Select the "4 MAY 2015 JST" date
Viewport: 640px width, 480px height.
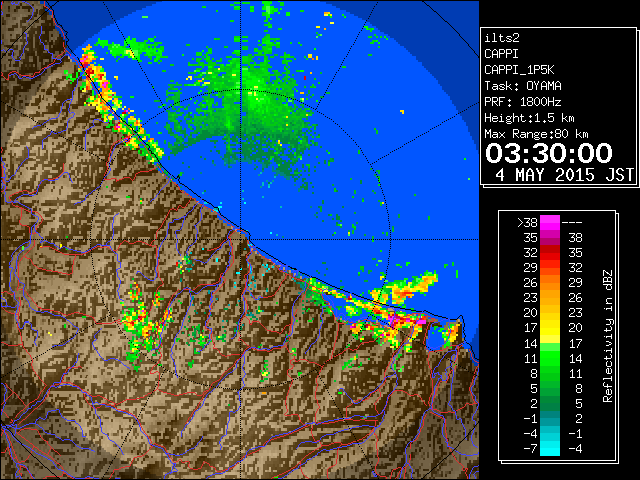[564, 175]
